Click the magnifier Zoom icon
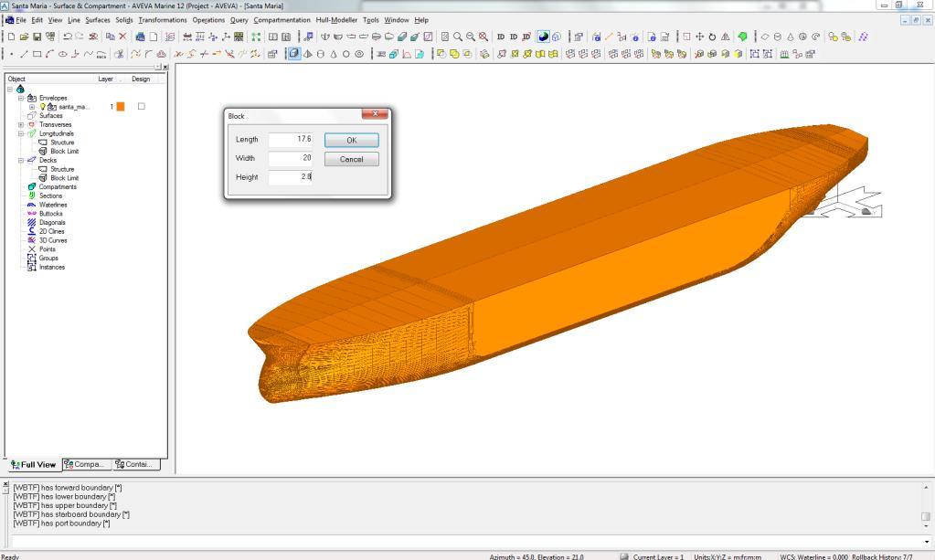This screenshot has width=935, height=560. [457, 37]
